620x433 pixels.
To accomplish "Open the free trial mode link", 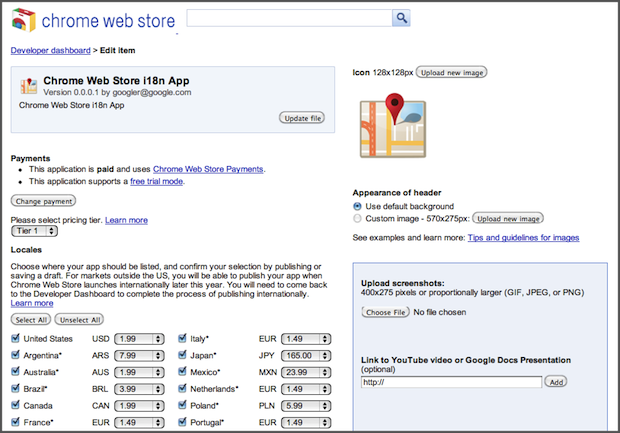I will tap(157, 182).
